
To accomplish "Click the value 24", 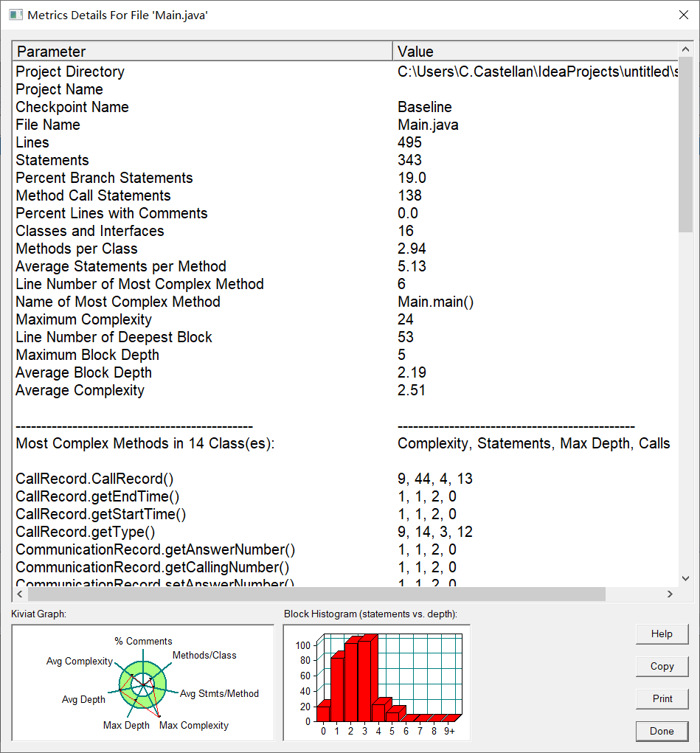I will (x=406, y=319).
